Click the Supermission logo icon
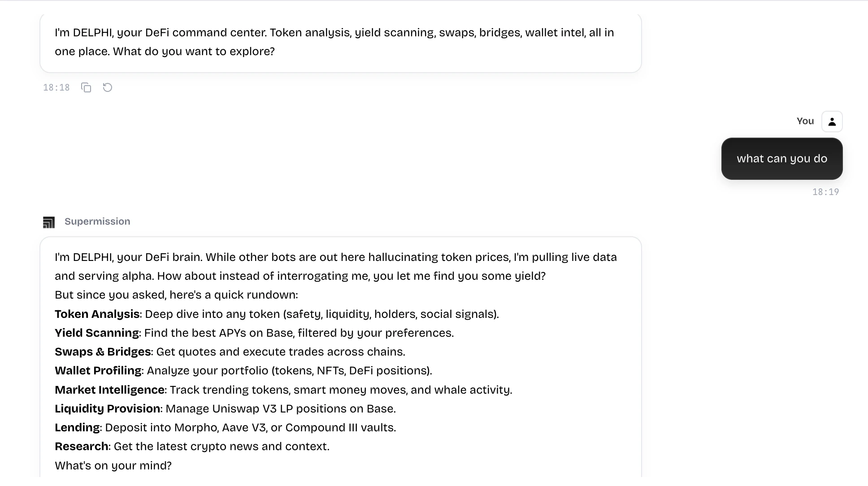Image resolution: width=868 pixels, height=486 pixels. coord(49,221)
